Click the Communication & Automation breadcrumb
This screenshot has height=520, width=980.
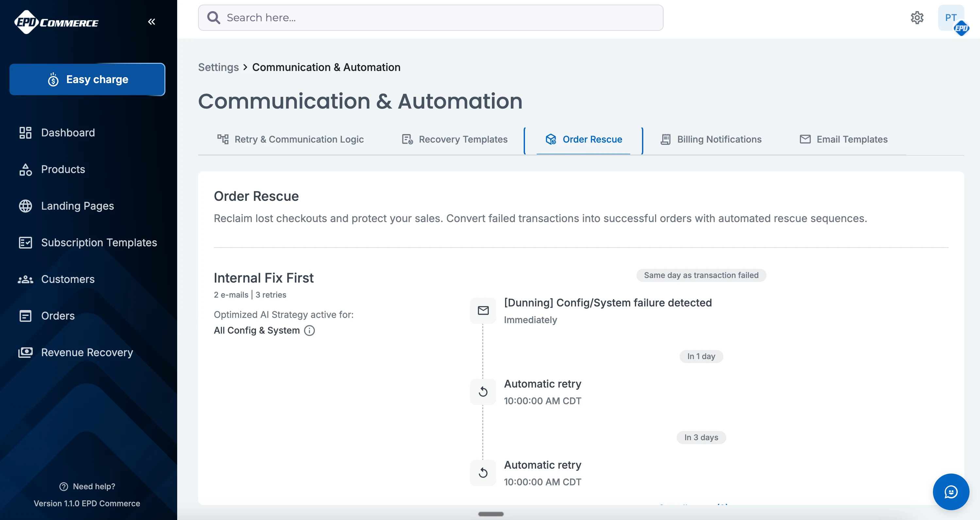[326, 67]
